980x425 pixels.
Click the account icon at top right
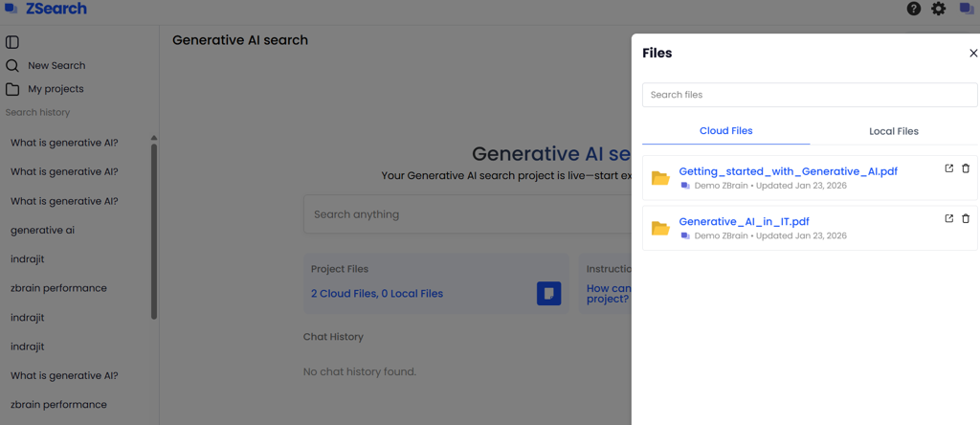coord(967,9)
